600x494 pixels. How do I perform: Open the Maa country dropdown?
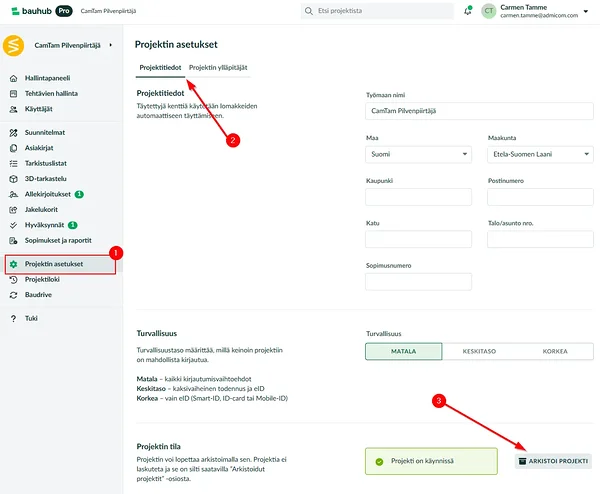point(418,154)
